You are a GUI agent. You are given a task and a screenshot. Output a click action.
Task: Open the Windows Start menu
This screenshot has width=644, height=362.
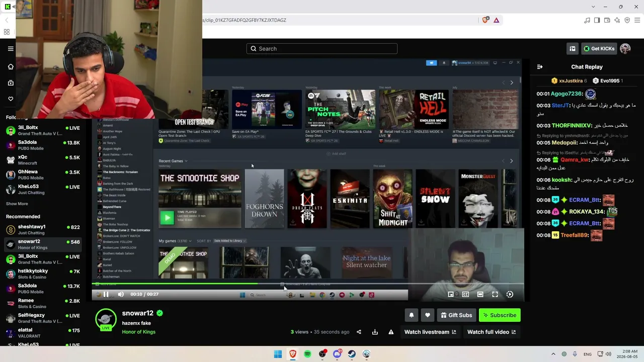(278, 354)
